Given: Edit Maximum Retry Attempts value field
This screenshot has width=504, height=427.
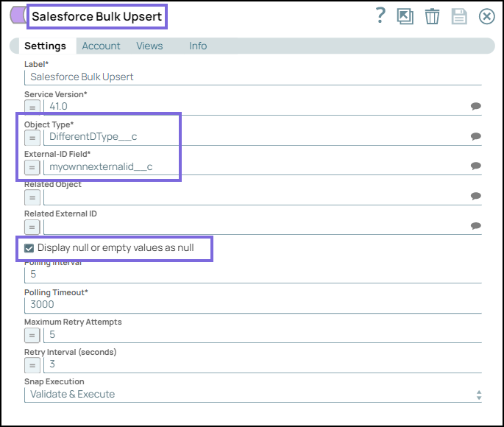Looking at the screenshot, I should click(x=263, y=335).
